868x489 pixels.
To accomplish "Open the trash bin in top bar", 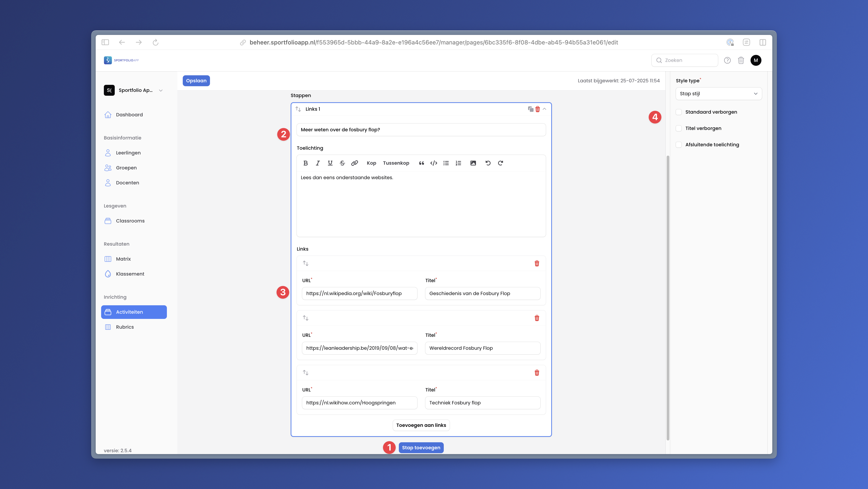I will [x=741, y=60].
